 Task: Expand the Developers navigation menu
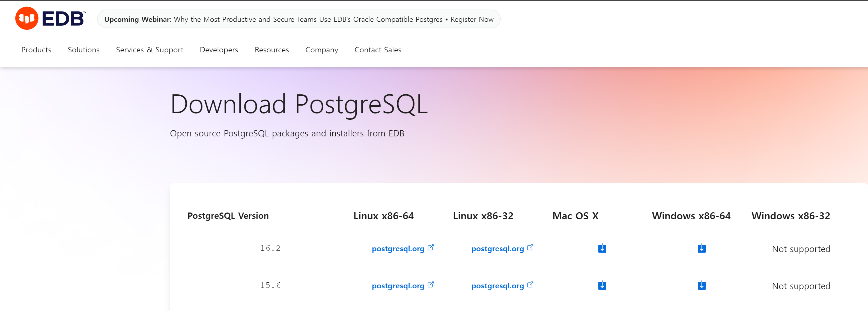coord(219,50)
